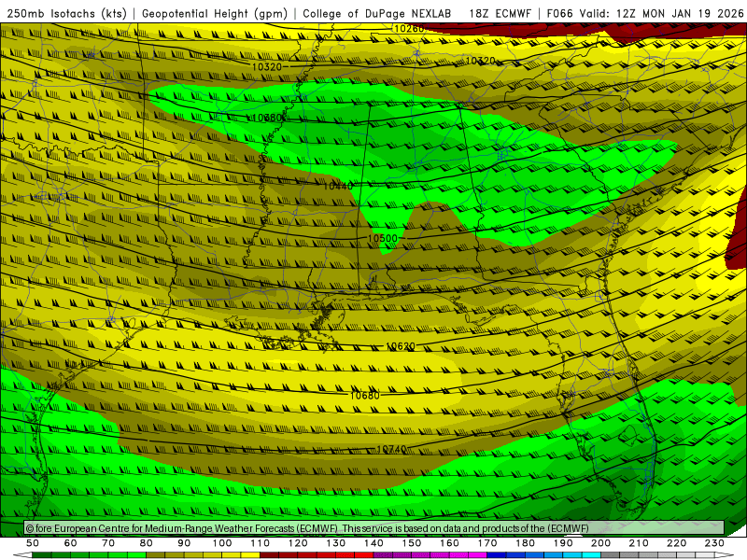Image resolution: width=747 pixels, height=560 pixels.
Task: Select the bright magenta swatch left of 170
Action: tap(477, 555)
